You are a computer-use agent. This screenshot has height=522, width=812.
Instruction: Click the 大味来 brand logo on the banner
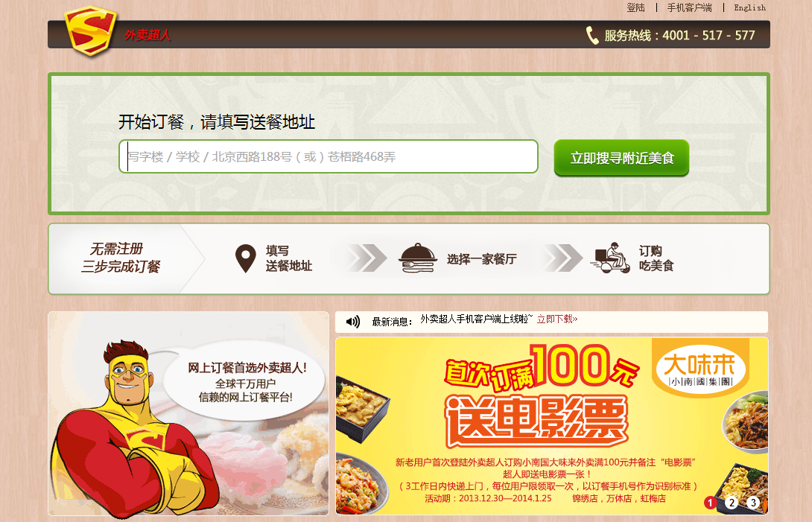(x=700, y=367)
